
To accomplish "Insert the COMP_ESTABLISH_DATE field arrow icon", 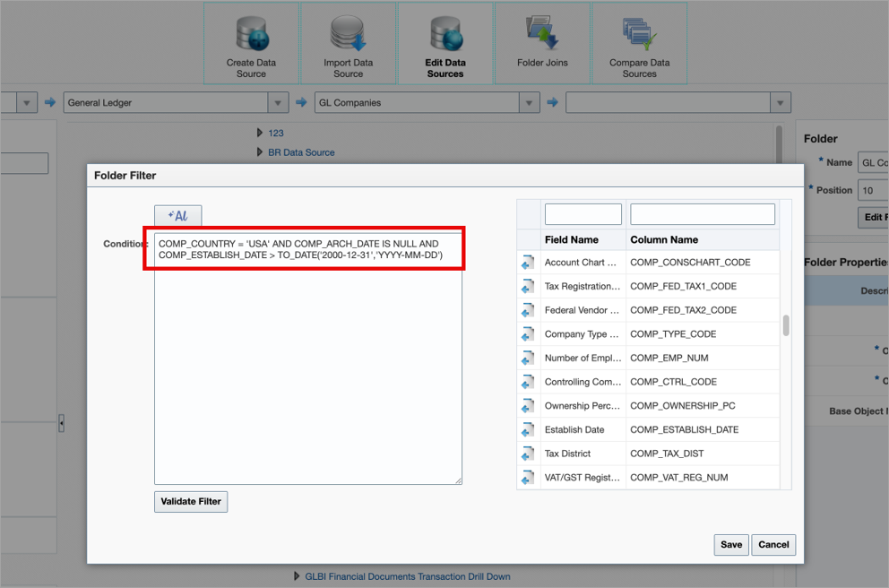I will (x=528, y=429).
